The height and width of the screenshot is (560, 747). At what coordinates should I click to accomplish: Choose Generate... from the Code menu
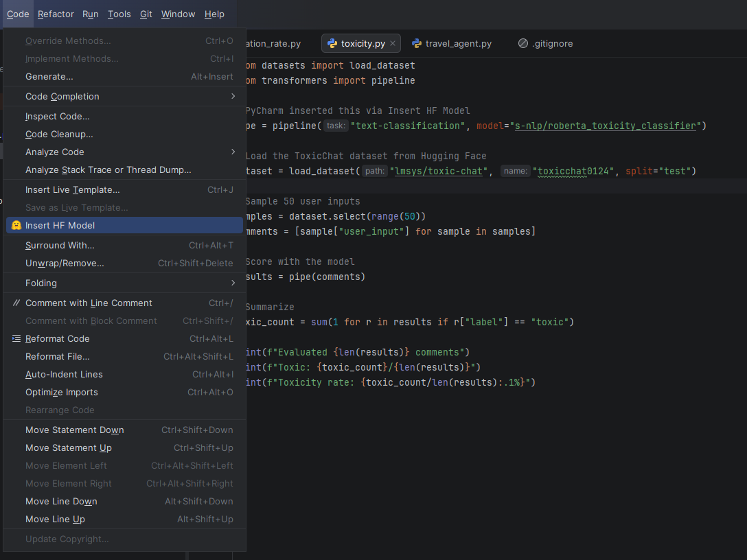point(125,77)
